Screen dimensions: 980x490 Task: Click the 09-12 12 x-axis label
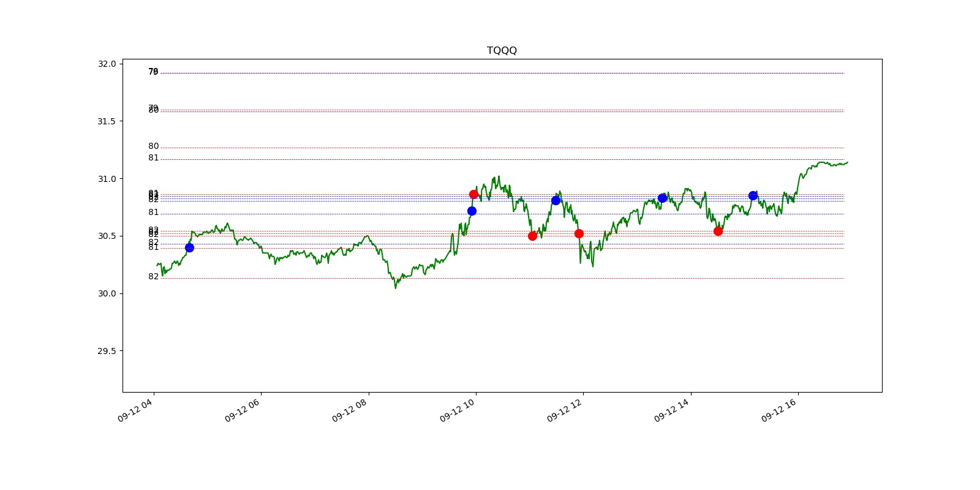click(x=565, y=410)
